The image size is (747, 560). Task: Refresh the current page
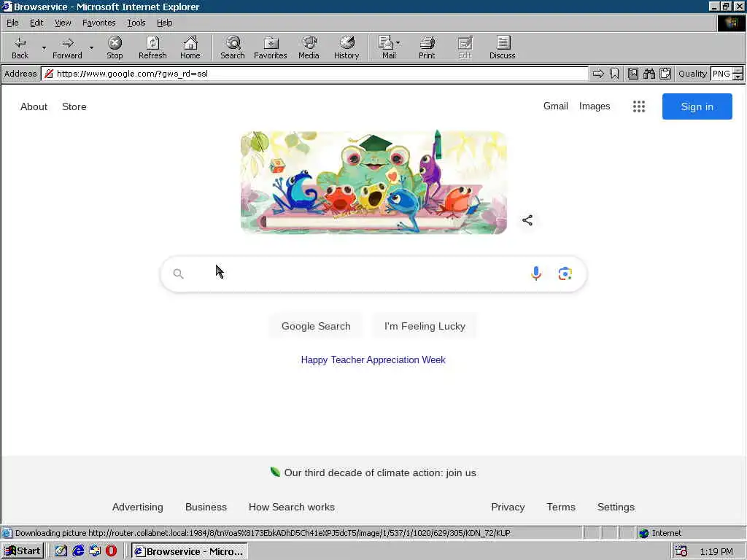pyautogui.click(x=152, y=47)
